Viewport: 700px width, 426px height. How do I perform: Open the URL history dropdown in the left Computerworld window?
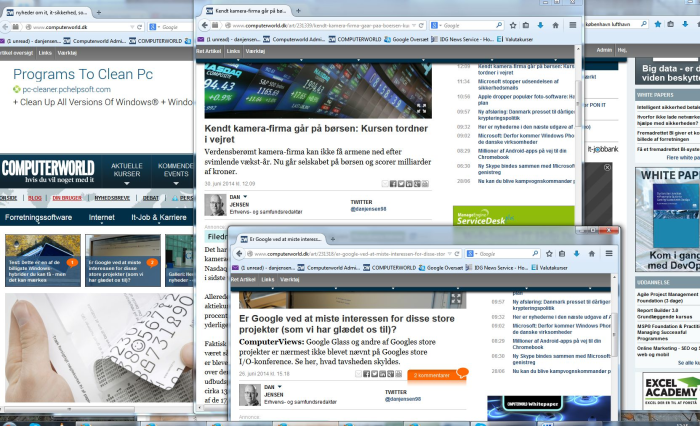click(x=132, y=27)
